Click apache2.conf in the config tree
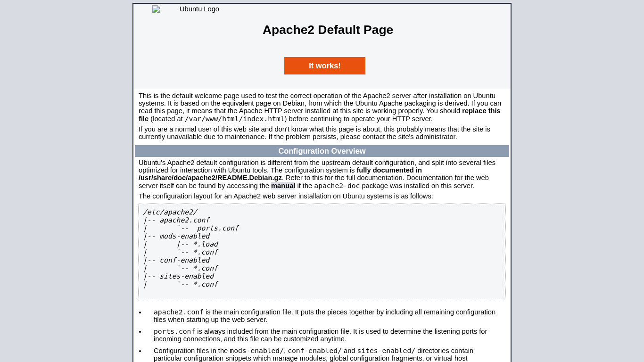This screenshot has width=644, height=362. (184, 220)
